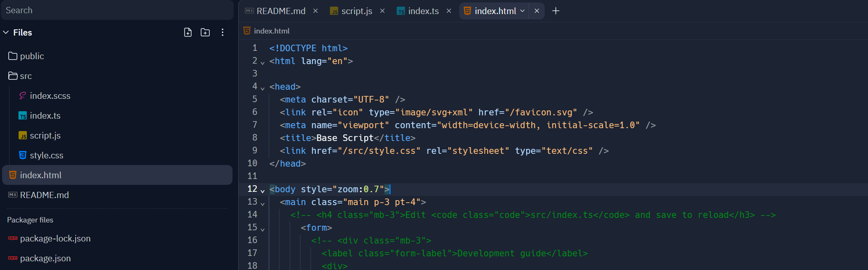This screenshot has height=270, width=868.
Task: Create a new file with the file-plus icon
Action: (188, 32)
